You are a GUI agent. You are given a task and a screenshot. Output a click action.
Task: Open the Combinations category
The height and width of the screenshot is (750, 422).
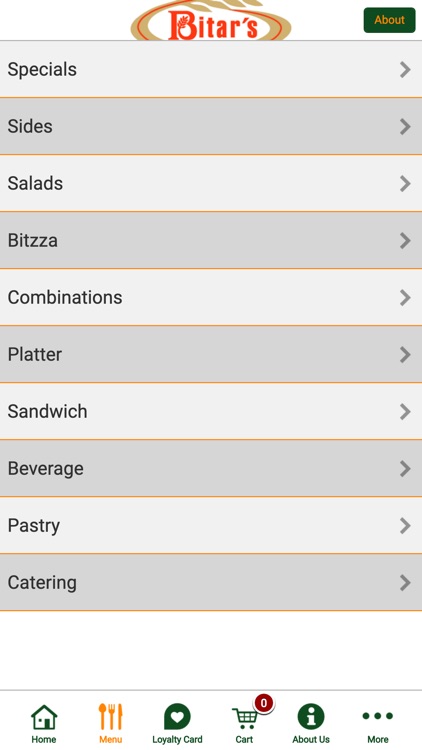point(211,298)
